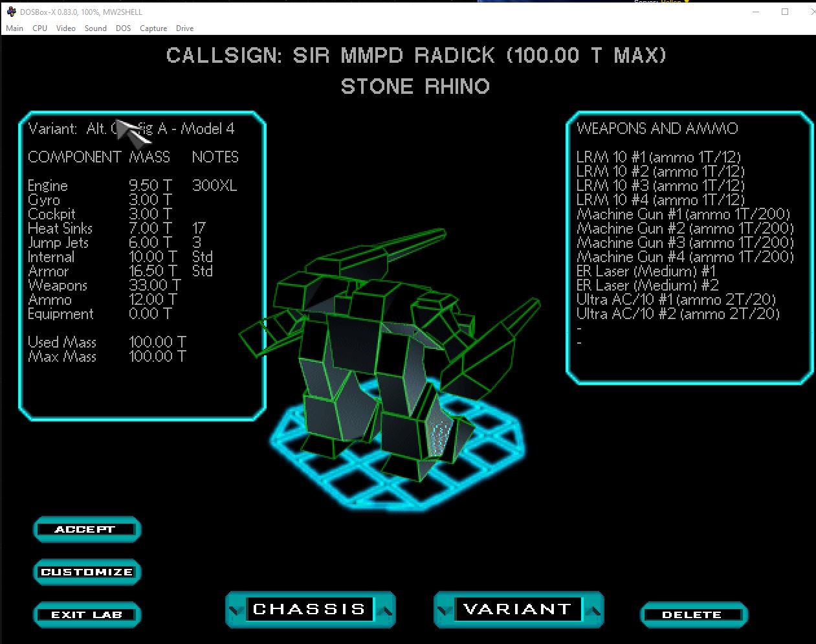Screen dimensions: 816x644
Task: Accept the current mech configuration
Action: [x=86, y=529]
